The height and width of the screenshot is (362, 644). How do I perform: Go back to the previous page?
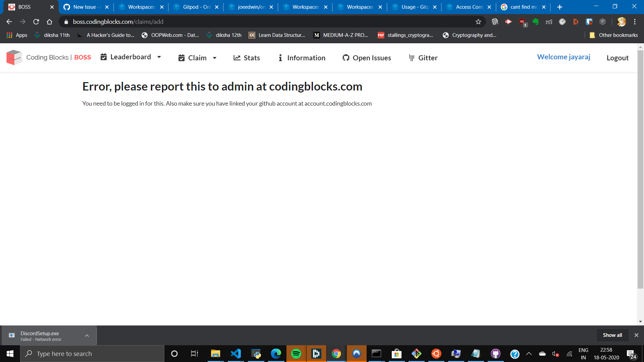[x=9, y=22]
